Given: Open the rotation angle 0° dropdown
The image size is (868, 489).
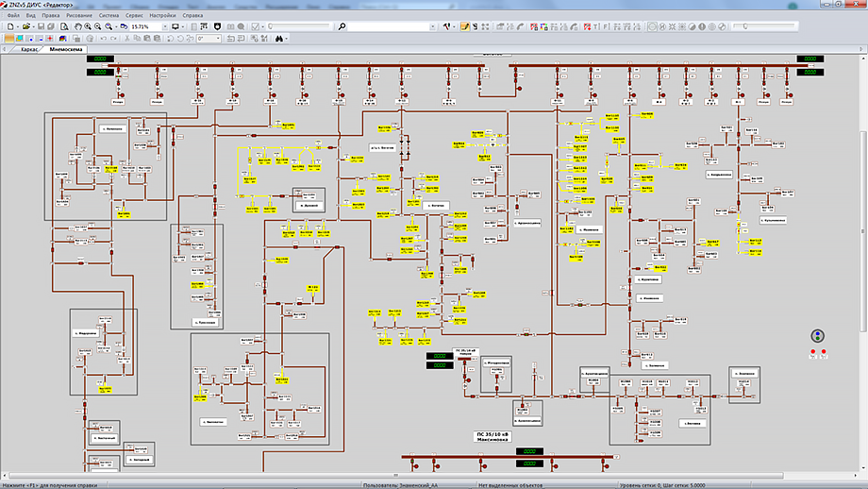Looking at the screenshot, I should click(218, 39).
